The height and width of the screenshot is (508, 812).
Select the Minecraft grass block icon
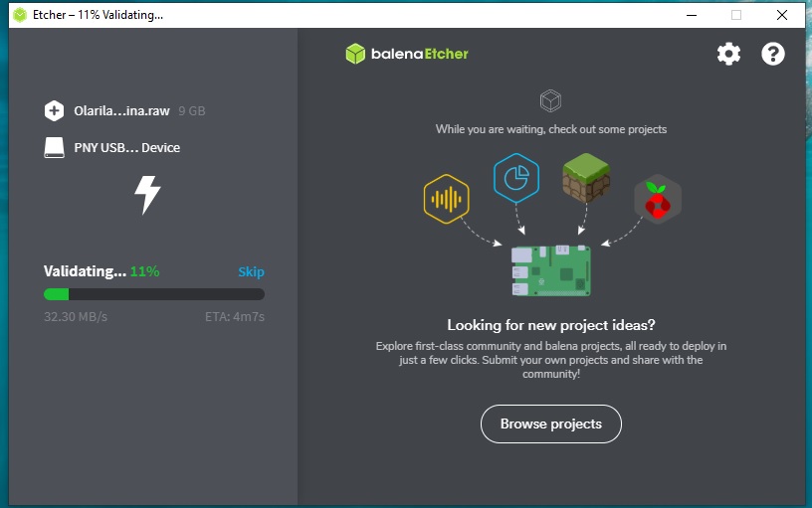click(x=586, y=177)
